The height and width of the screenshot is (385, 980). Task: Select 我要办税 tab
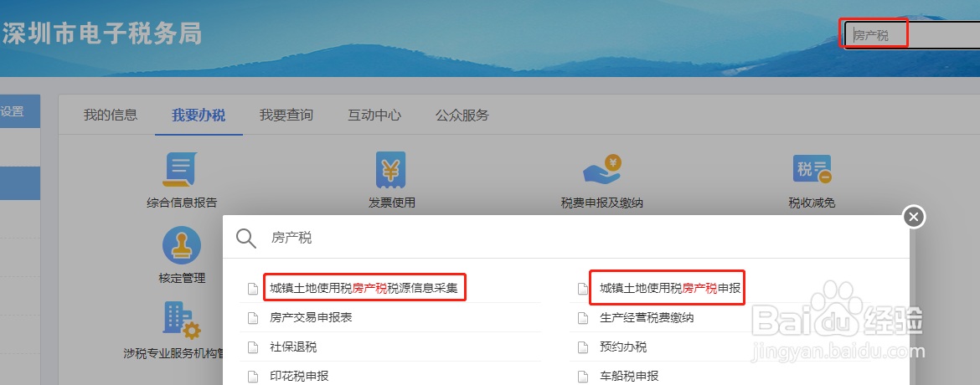point(199,115)
